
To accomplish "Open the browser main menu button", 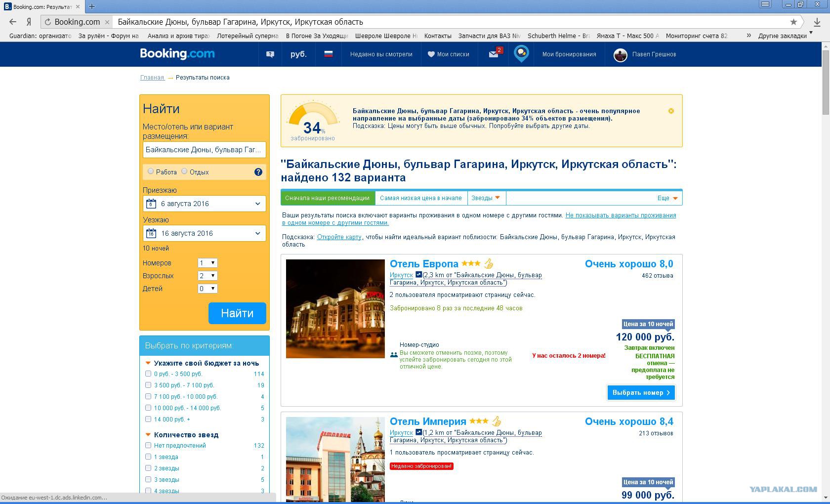I will pos(765,4).
